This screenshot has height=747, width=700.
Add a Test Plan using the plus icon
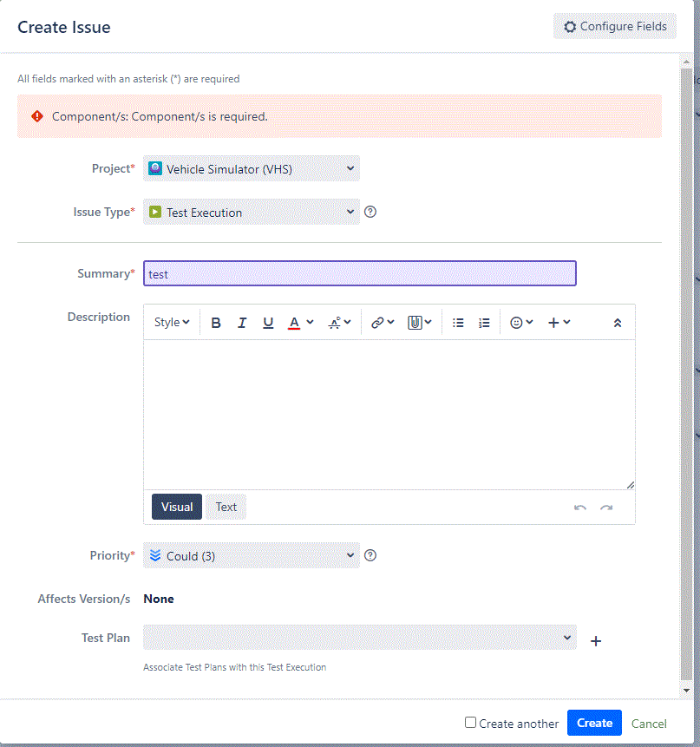click(x=596, y=641)
